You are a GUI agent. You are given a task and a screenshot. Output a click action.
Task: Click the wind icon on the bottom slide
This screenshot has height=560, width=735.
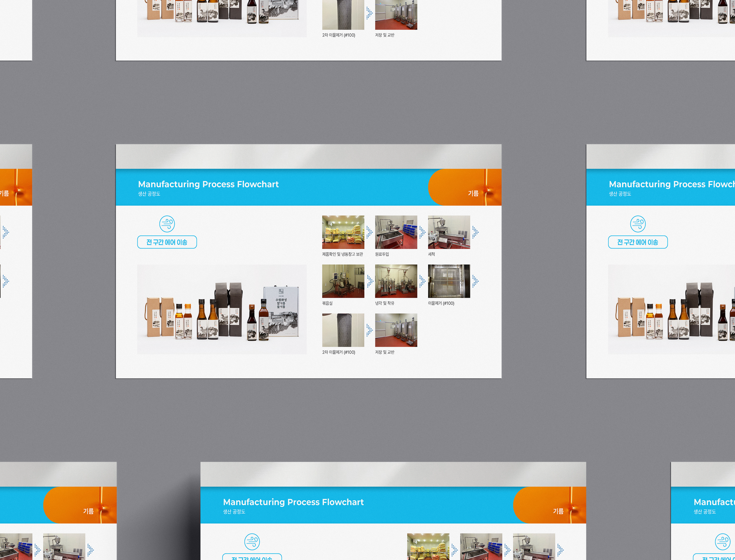pos(252,542)
